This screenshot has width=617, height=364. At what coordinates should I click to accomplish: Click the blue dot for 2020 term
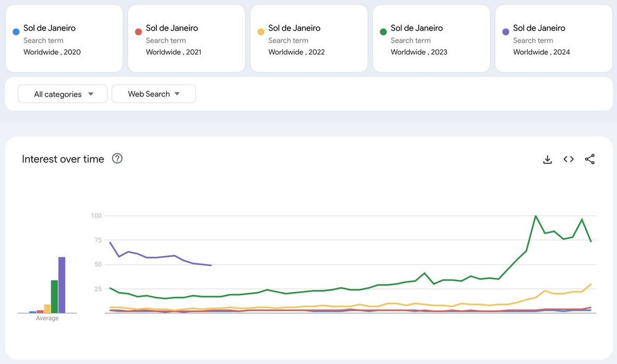[x=16, y=32]
